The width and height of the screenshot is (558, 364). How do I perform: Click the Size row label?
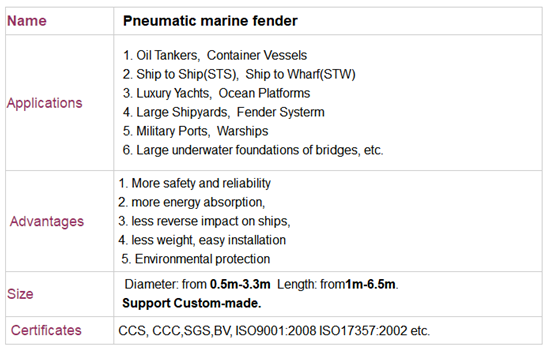20,294
